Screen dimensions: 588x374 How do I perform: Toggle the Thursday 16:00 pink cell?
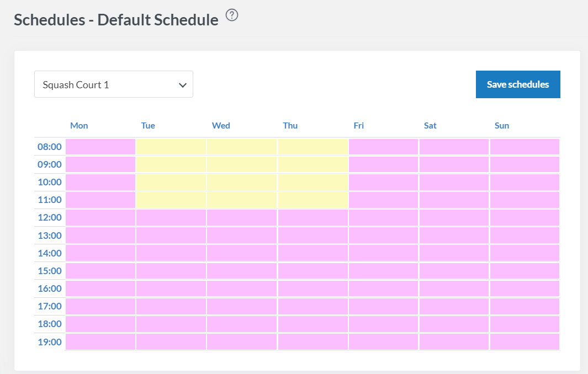point(312,288)
